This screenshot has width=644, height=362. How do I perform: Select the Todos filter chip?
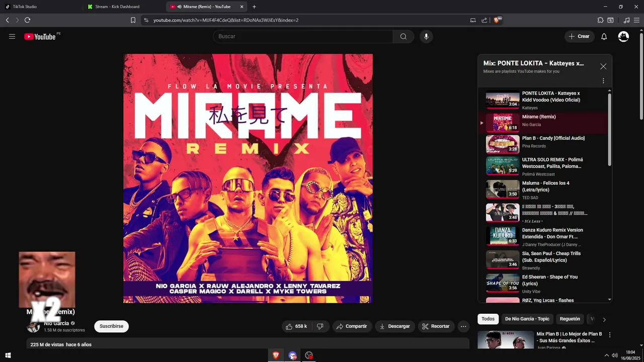click(x=488, y=319)
